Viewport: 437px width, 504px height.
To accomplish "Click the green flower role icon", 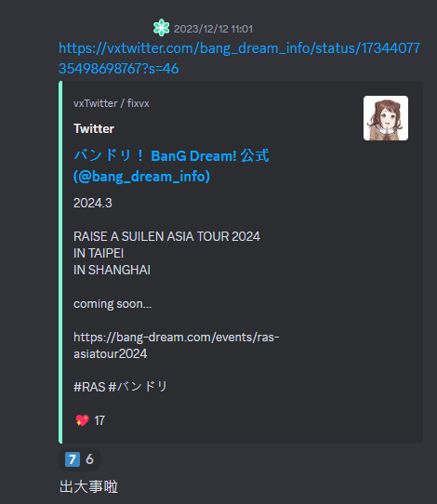I will click(x=161, y=28).
